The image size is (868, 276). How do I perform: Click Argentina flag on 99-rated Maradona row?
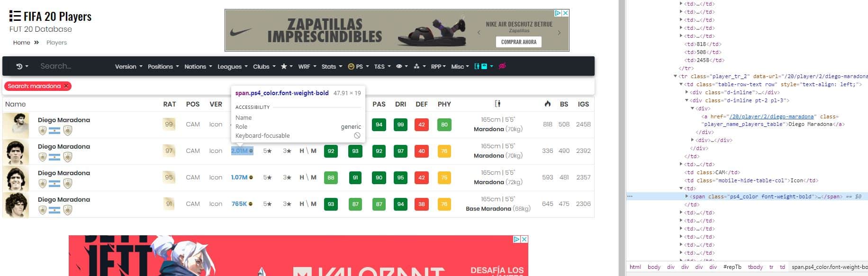54,131
